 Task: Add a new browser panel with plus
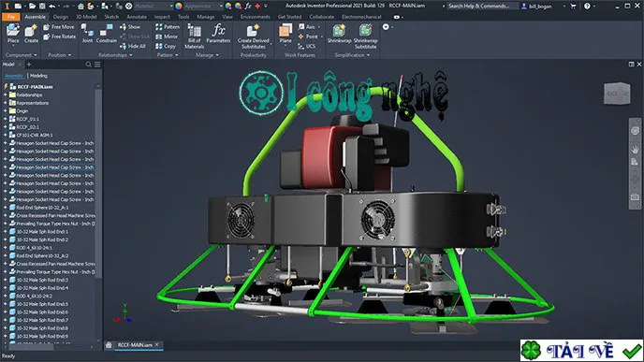(x=29, y=65)
